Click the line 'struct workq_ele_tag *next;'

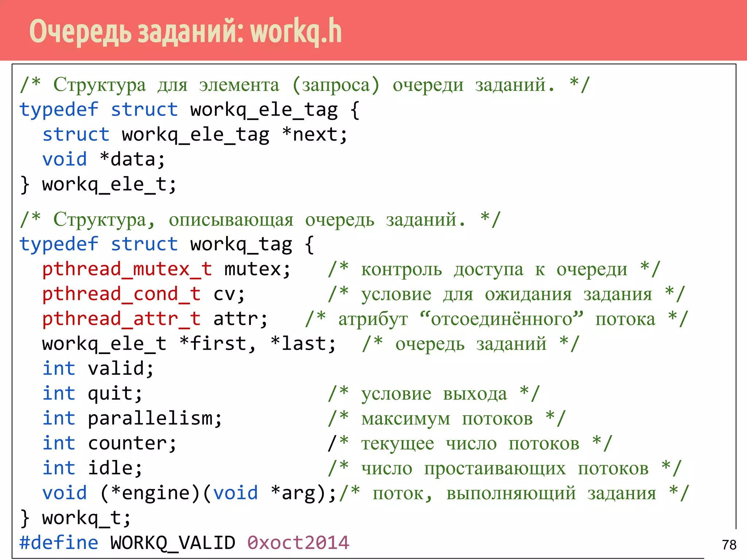(x=195, y=135)
